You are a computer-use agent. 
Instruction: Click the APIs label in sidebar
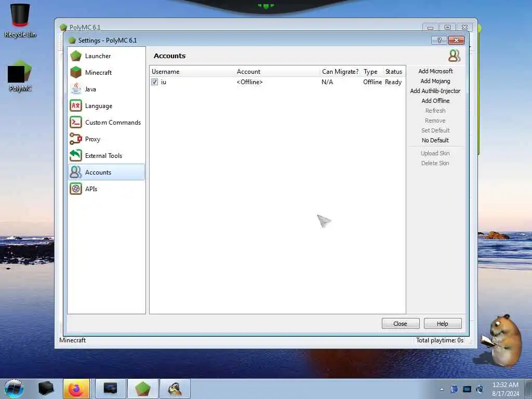click(x=91, y=189)
